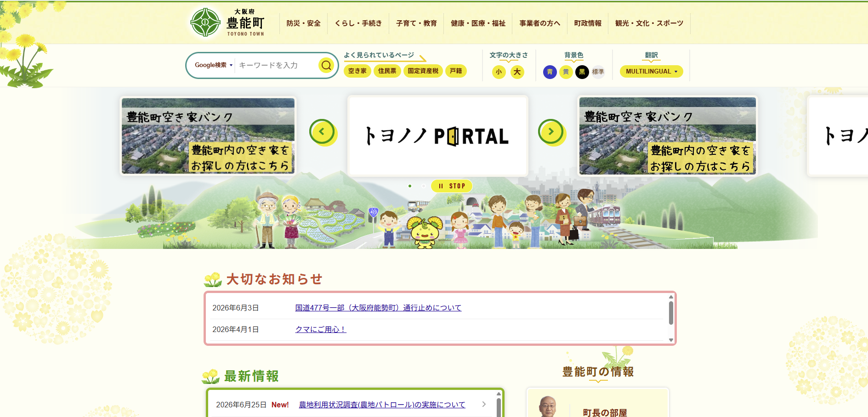The height and width of the screenshot is (417, 868).
Task: Click 固定資産税 popular page button
Action: (x=423, y=71)
